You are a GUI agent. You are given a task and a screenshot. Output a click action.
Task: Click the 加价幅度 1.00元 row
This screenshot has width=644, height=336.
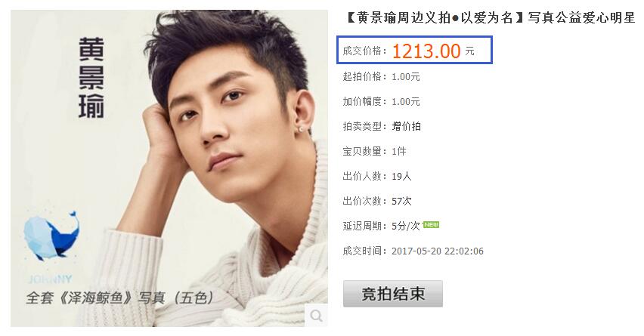[x=381, y=101]
